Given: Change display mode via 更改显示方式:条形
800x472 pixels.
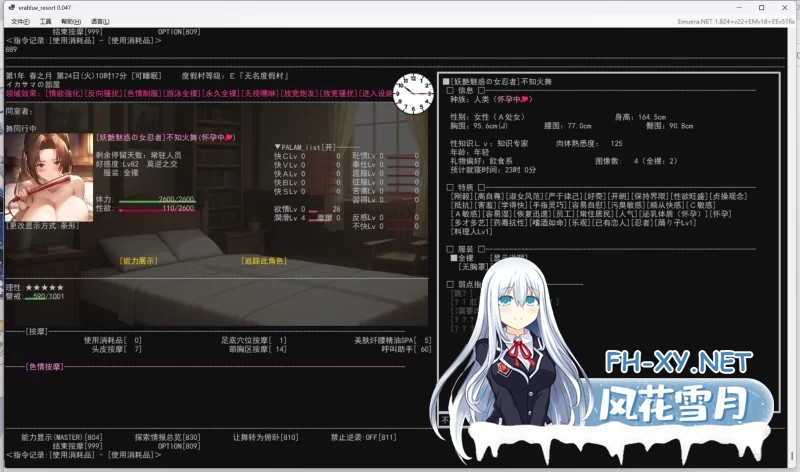Looking at the screenshot, I should click(x=43, y=226).
